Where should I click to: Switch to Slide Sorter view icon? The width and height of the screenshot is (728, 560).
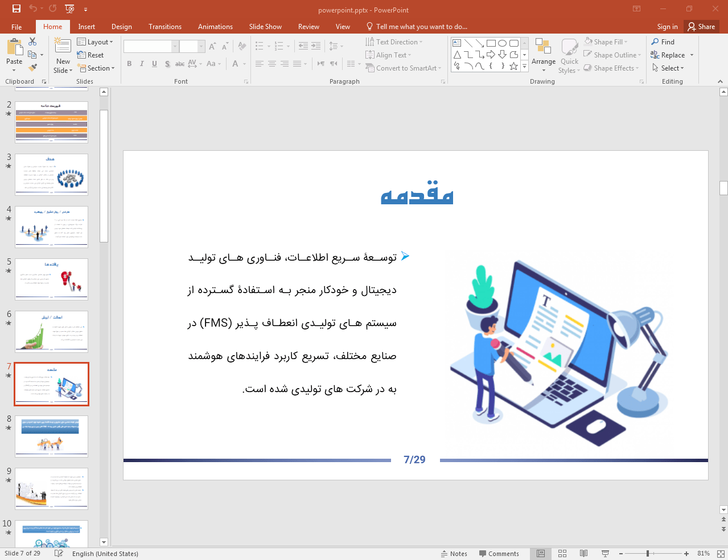[x=562, y=553]
